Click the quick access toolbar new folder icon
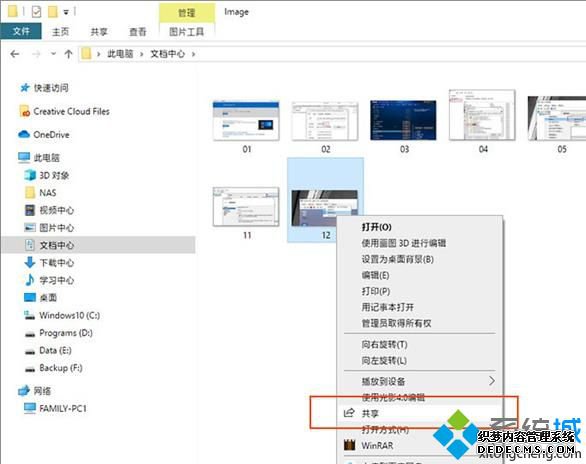The height and width of the screenshot is (464, 586). coord(53,12)
